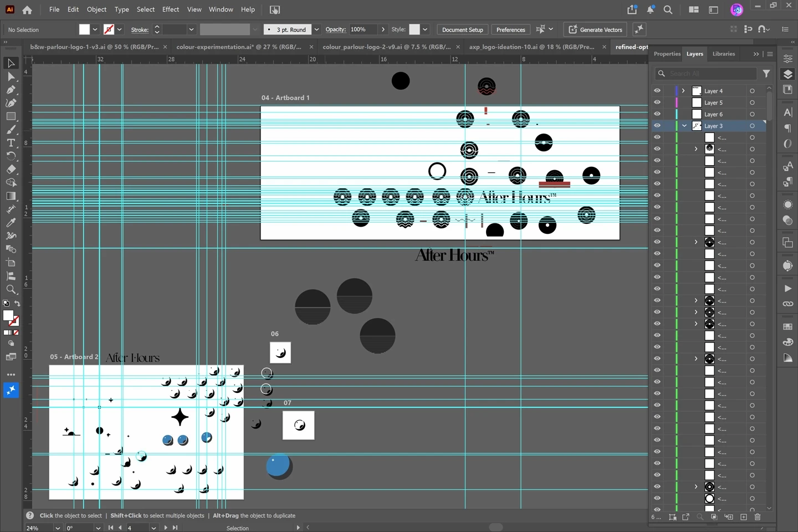
Task: Select the Type tool
Action: pyautogui.click(x=11, y=143)
